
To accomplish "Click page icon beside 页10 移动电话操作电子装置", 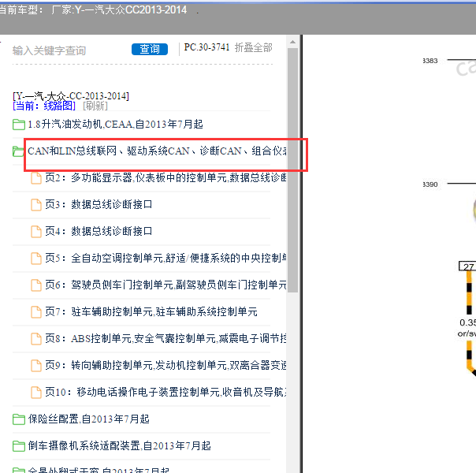I will coord(36,393).
